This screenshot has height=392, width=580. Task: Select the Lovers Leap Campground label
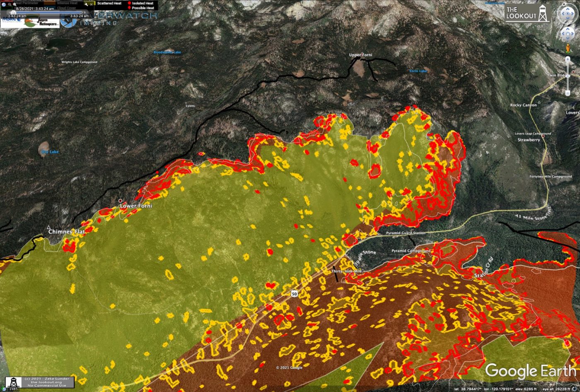tap(533, 134)
